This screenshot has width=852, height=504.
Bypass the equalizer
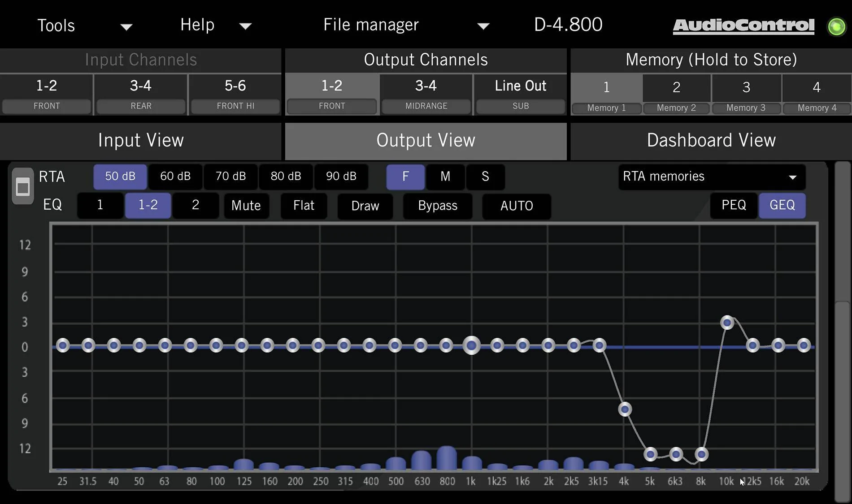438,206
